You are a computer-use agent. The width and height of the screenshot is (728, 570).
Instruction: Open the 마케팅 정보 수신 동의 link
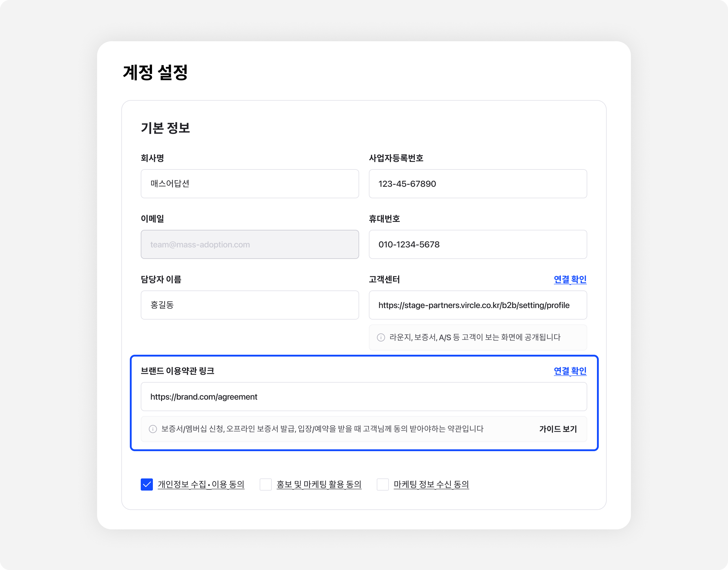[x=431, y=484]
